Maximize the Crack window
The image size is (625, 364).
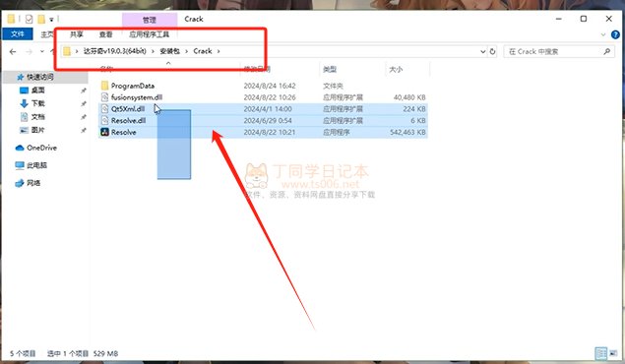pyautogui.click(x=584, y=19)
